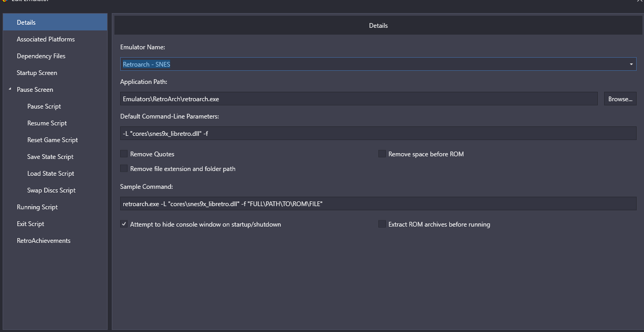Open the Pause Script page

[44, 106]
